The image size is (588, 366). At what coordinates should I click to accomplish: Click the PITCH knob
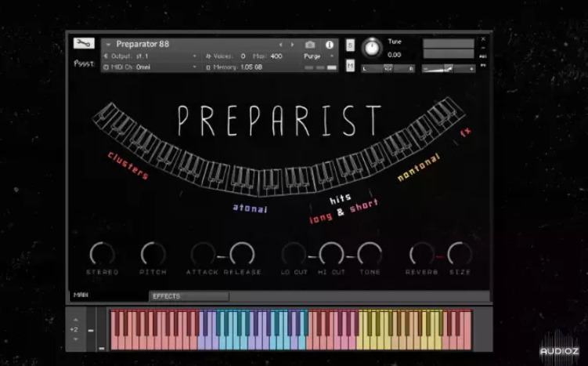pos(153,254)
